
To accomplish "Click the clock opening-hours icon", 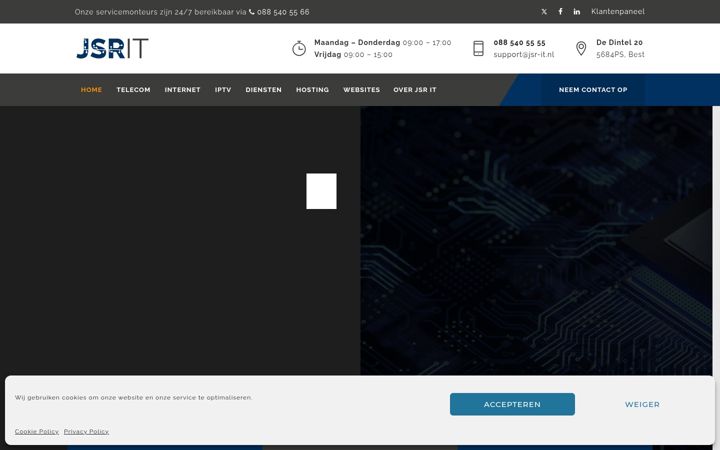I will [x=299, y=48].
